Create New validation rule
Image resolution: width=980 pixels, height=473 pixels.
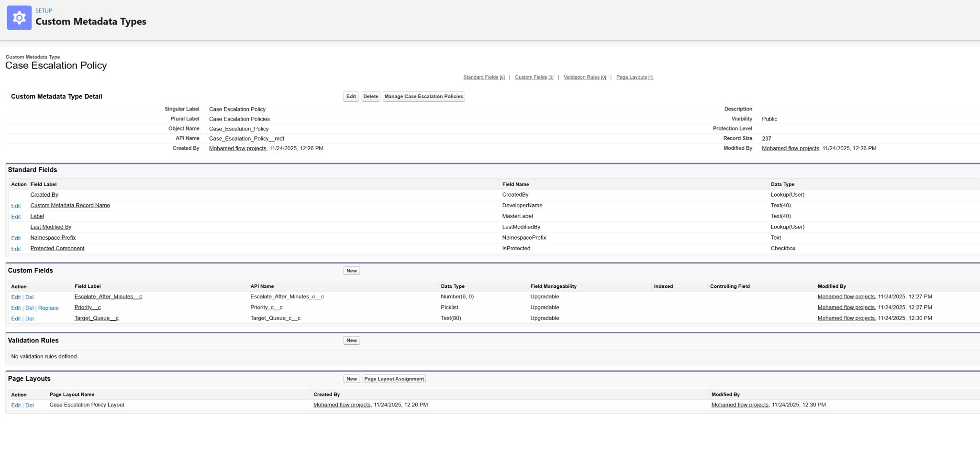click(352, 341)
